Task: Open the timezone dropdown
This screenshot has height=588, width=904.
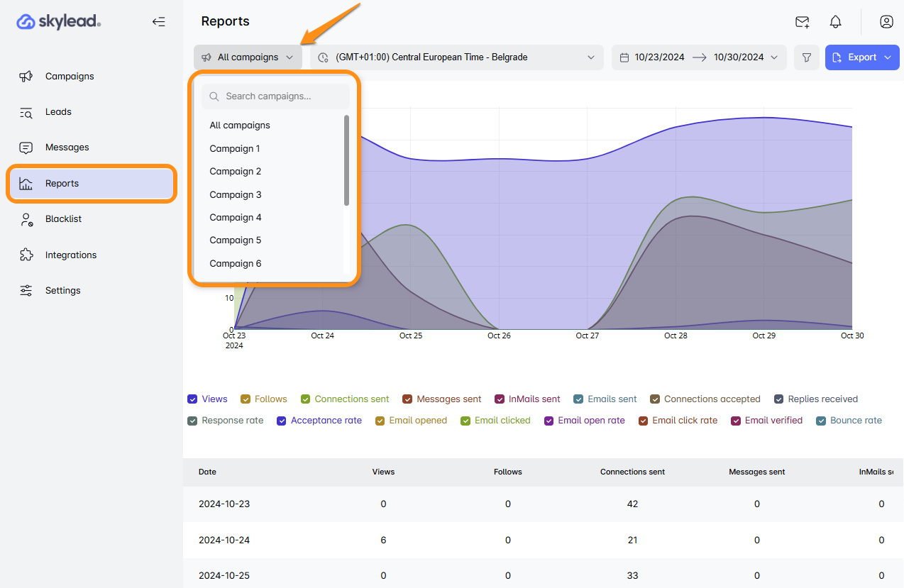Action: (x=456, y=57)
